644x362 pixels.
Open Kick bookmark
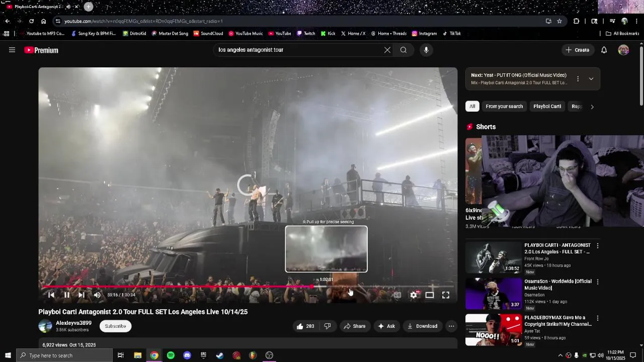pos(328,34)
